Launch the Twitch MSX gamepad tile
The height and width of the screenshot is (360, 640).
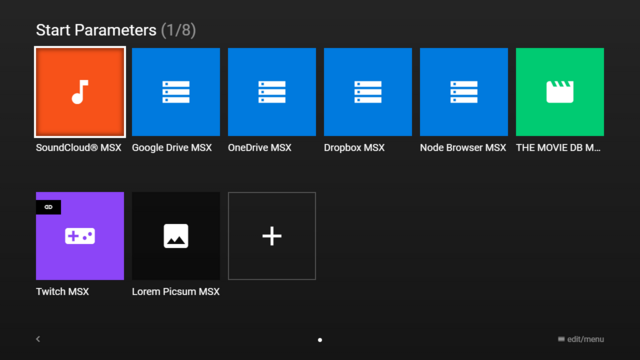coord(80,236)
